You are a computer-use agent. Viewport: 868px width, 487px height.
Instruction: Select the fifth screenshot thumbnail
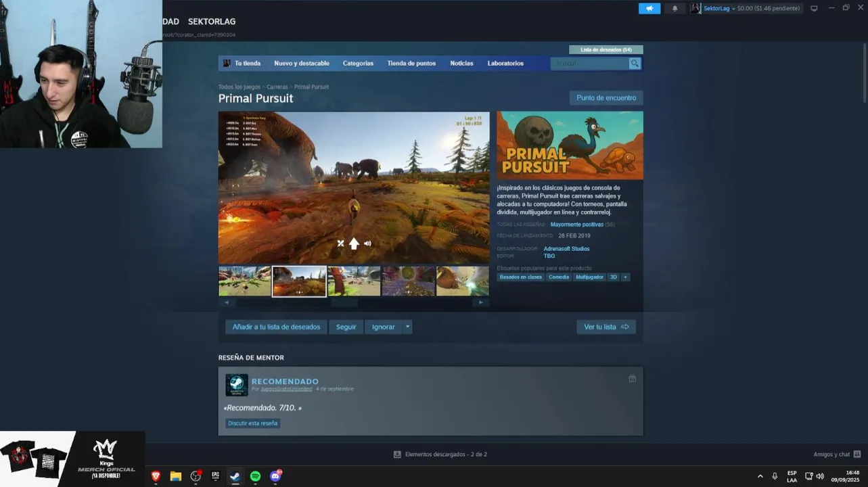coord(462,281)
